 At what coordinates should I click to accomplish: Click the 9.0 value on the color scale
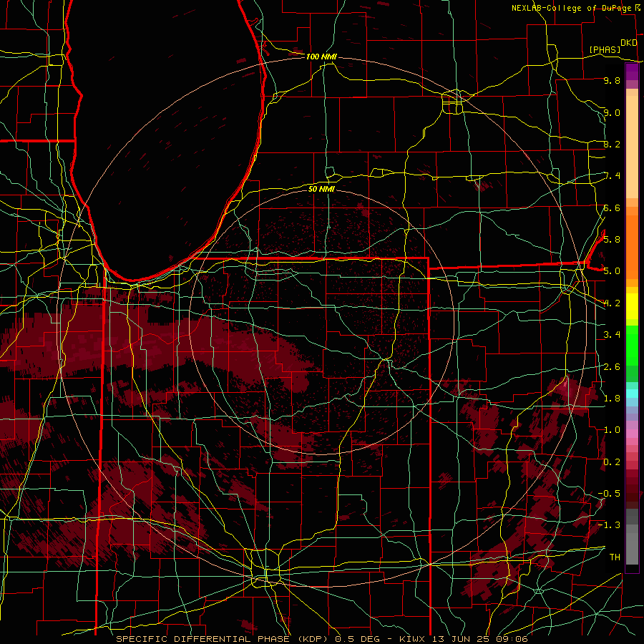[x=612, y=112]
